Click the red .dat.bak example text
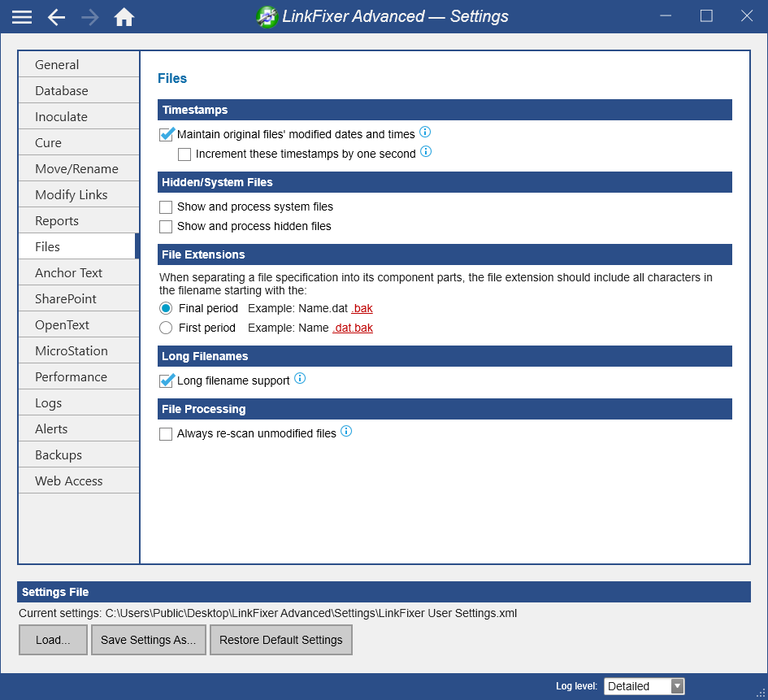 pos(353,328)
